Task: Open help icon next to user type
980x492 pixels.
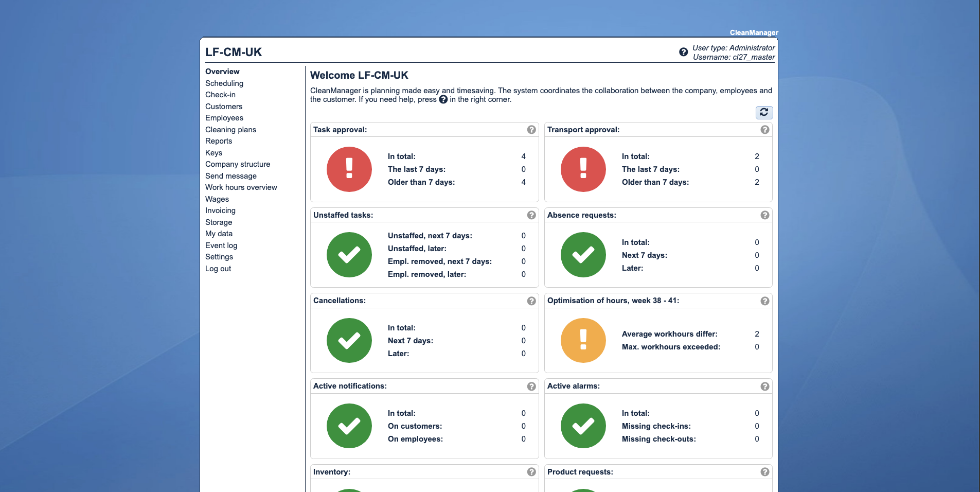Action: coord(683,52)
